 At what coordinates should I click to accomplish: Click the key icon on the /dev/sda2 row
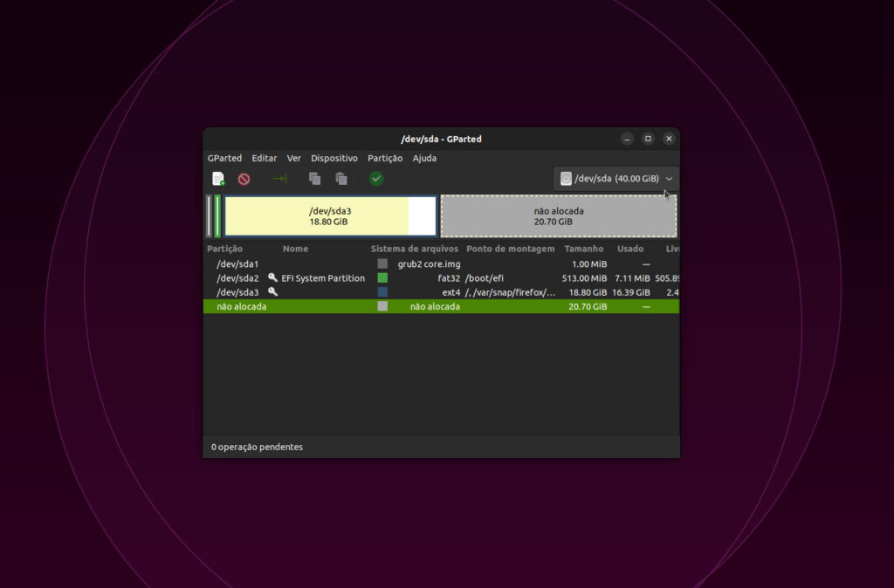(272, 277)
